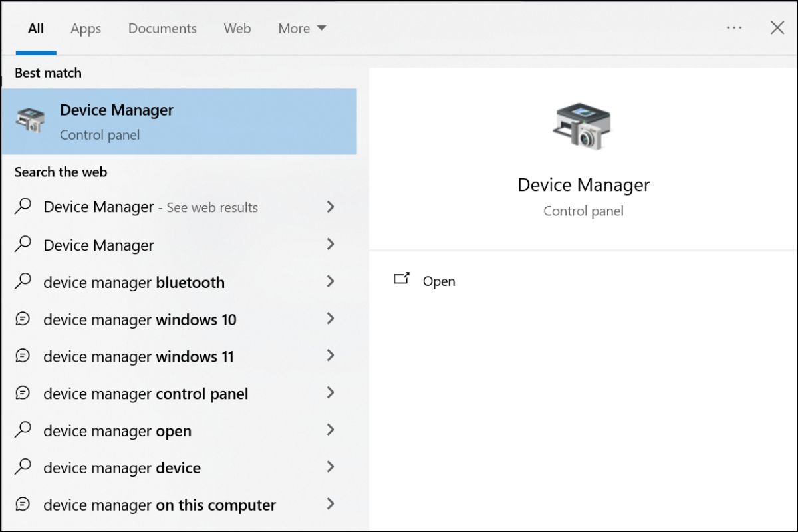Switch to the All tab

(x=36, y=29)
